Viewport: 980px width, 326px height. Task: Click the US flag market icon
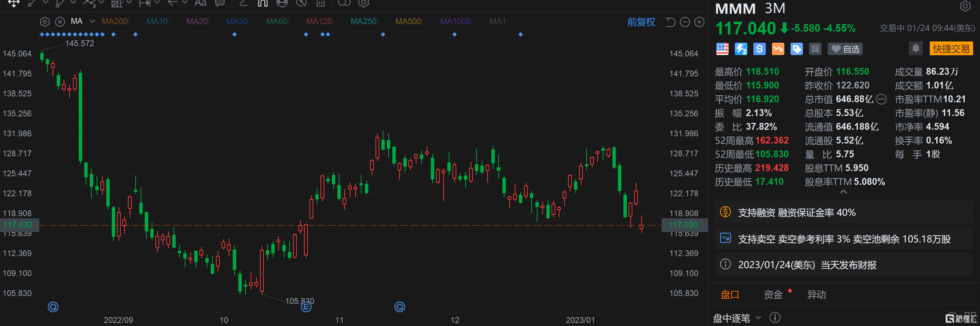coord(722,49)
